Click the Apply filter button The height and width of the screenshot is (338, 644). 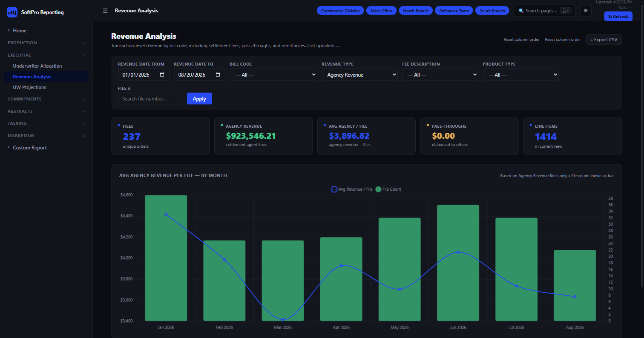[199, 98]
